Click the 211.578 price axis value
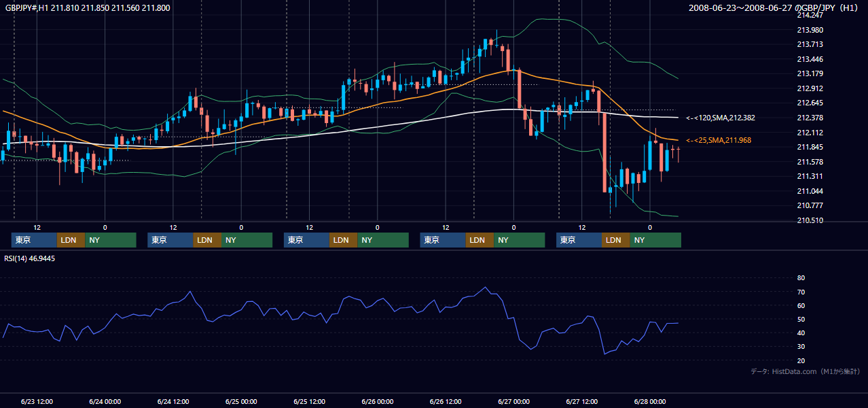 810,162
